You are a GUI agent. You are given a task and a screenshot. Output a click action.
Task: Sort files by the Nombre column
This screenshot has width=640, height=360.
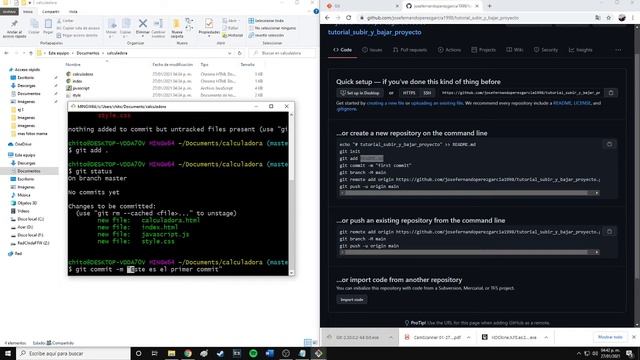click(x=73, y=64)
